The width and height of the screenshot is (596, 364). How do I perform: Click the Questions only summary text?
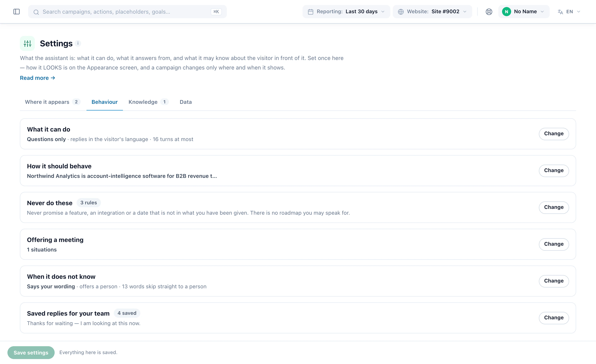pyautogui.click(x=46, y=139)
